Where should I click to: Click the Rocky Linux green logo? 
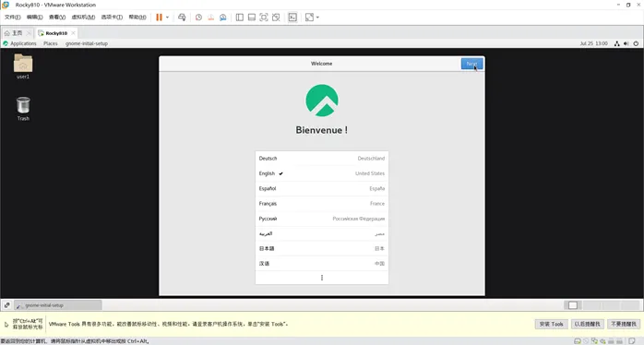(322, 101)
